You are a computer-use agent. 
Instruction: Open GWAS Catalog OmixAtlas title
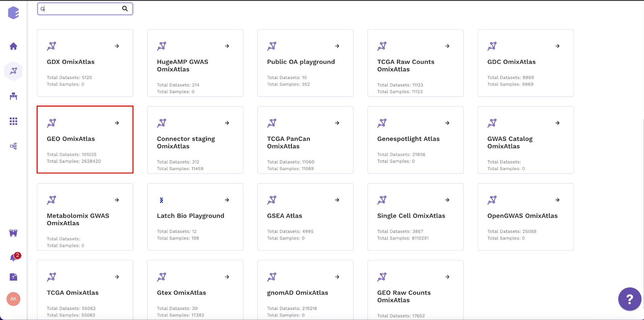(510, 142)
